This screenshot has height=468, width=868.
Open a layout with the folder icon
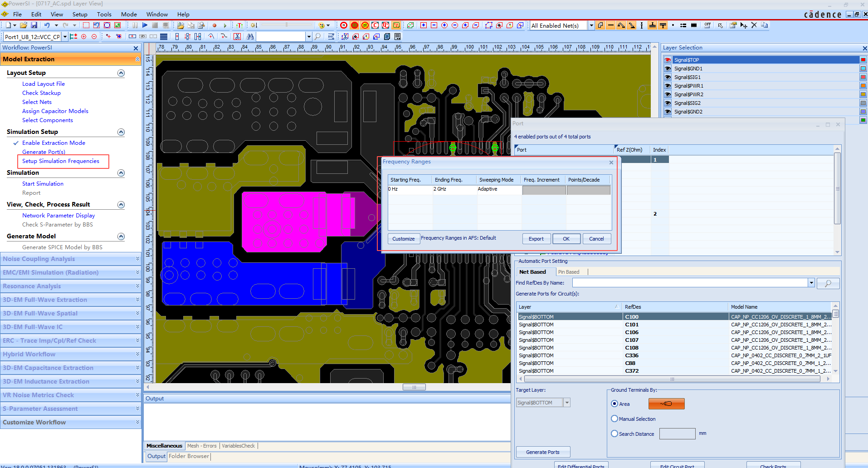coord(24,25)
